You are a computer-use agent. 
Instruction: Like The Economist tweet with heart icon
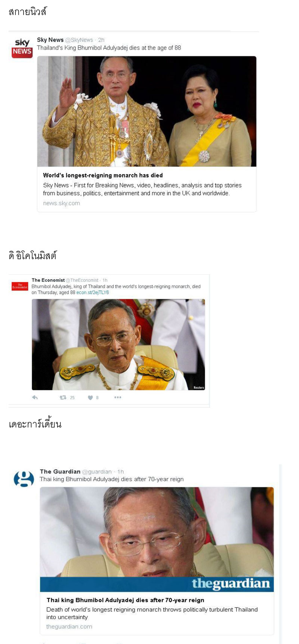click(x=90, y=397)
